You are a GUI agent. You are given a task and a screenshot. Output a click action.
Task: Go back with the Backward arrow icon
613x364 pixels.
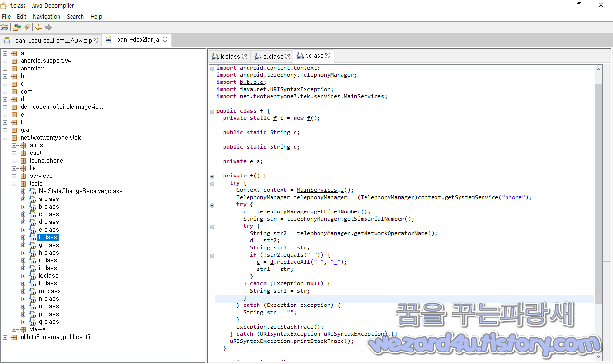coord(39,27)
